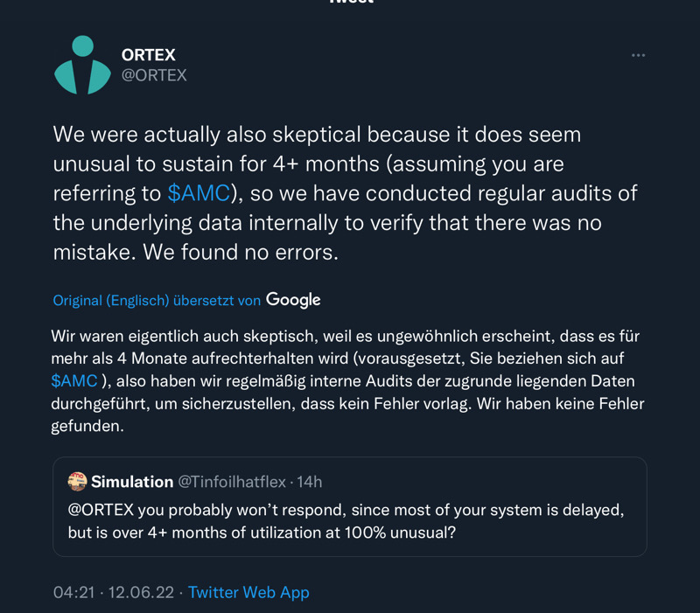Click the "übersetzt von" translation label
This screenshot has height=613, width=700.
coord(217,300)
